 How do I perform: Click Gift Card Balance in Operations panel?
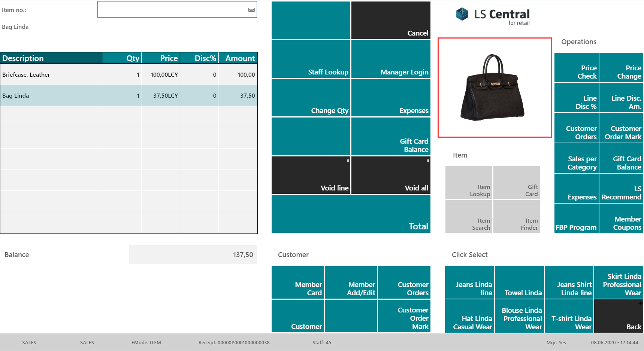pyautogui.click(x=621, y=158)
